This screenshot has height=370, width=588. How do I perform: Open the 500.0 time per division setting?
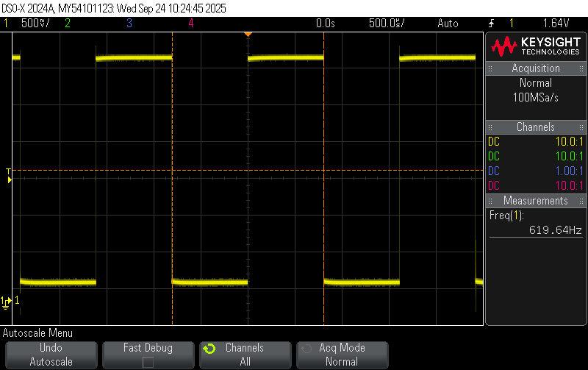(x=388, y=24)
